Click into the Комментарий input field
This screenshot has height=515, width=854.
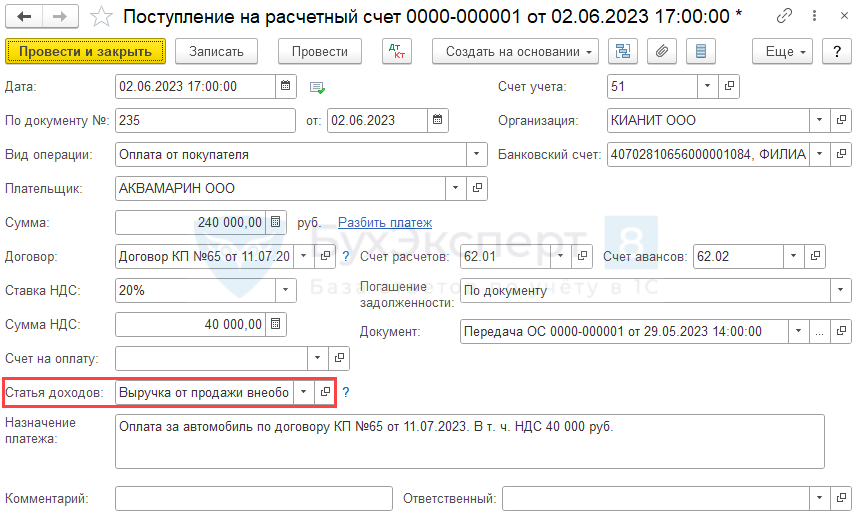[253, 498]
